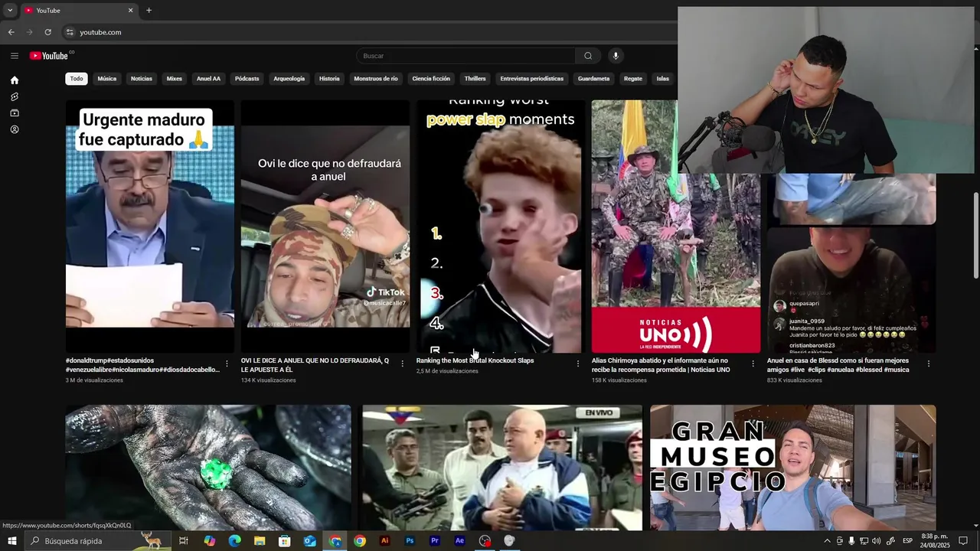Open power slap moments short thumbnail
980x551 pixels.
(x=501, y=227)
